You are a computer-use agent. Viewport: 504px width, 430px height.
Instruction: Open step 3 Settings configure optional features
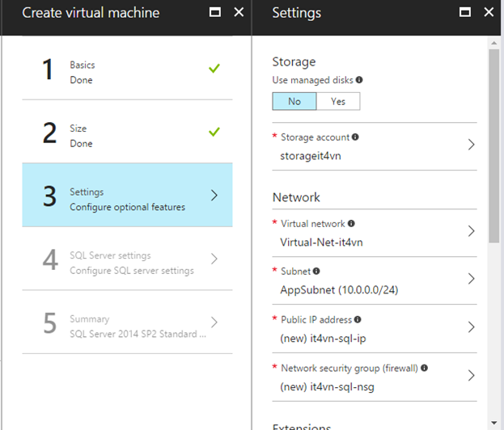[x=127, y=199]
